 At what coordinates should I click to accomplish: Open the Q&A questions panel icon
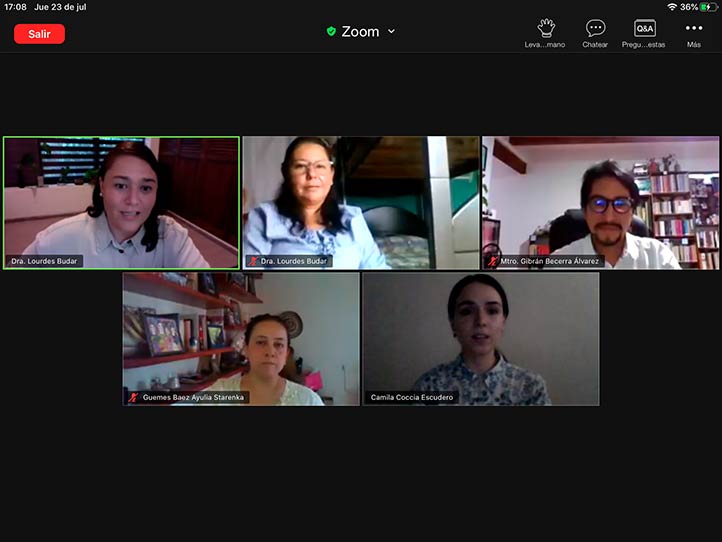click(x=644, y=28)
